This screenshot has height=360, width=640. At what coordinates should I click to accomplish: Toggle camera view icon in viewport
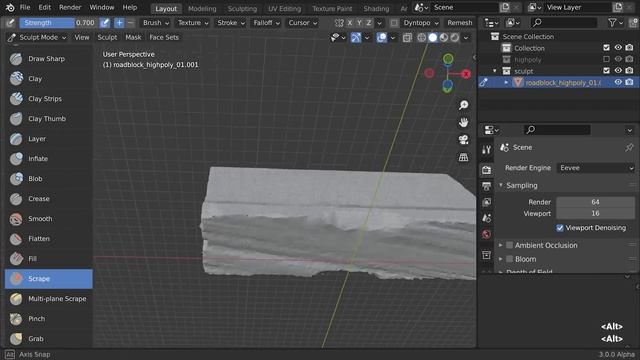(463, 140)
